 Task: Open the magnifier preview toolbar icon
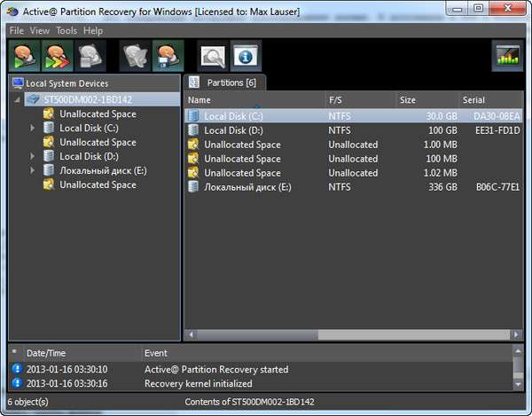point(213,56)
